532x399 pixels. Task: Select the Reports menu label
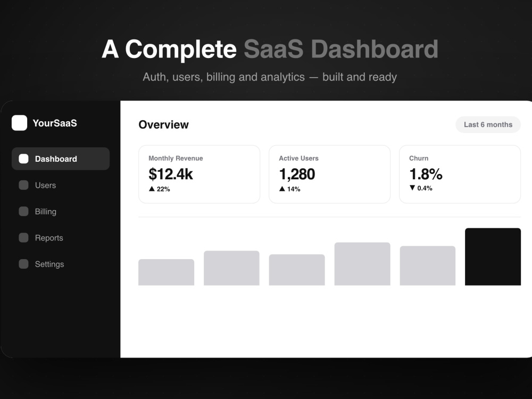(x=49, y=238)
